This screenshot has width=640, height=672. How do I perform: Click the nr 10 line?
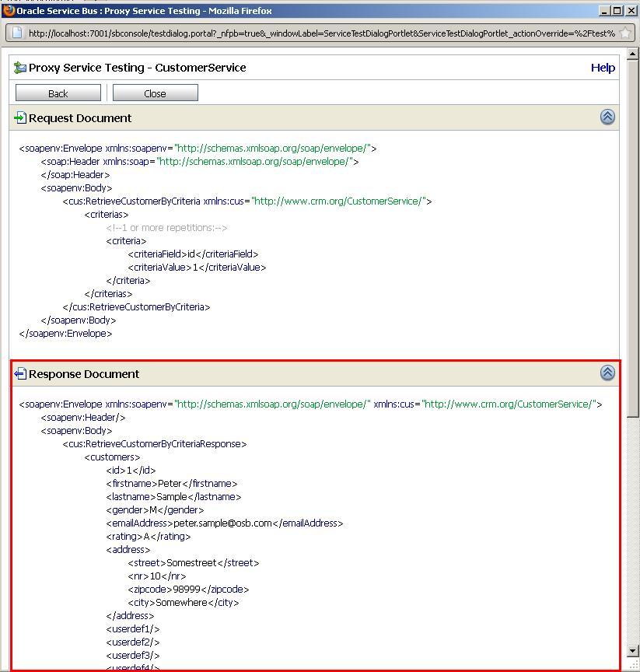click(157, 576)
